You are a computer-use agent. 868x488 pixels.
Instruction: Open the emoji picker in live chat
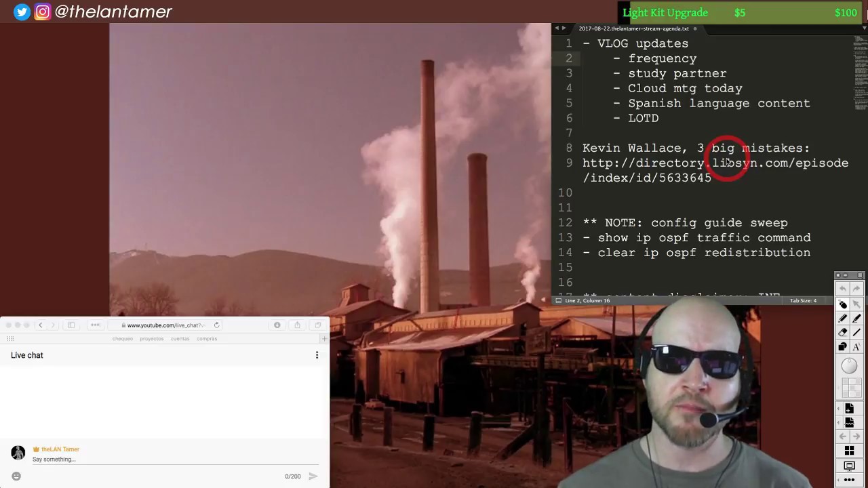coord(16,476)
